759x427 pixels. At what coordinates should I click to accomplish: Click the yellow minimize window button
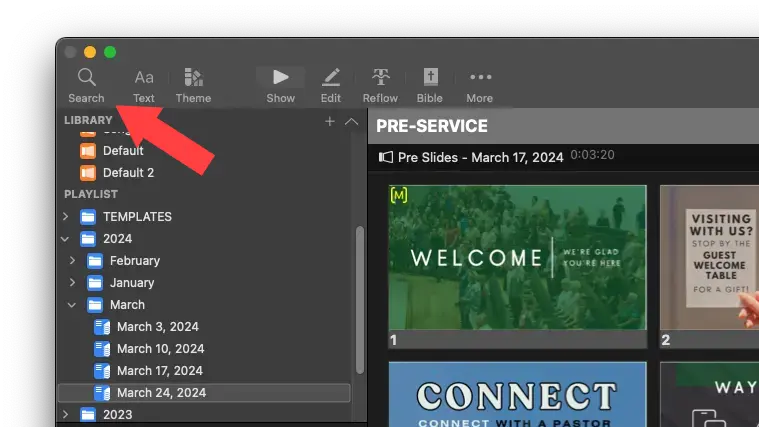click(x=90, y=52)
